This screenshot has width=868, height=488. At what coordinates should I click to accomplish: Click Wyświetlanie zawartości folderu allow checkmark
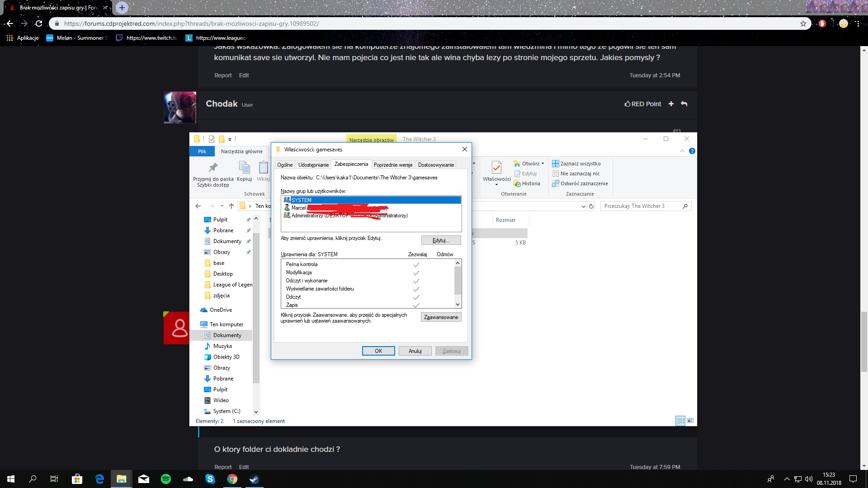pos(416,289)
